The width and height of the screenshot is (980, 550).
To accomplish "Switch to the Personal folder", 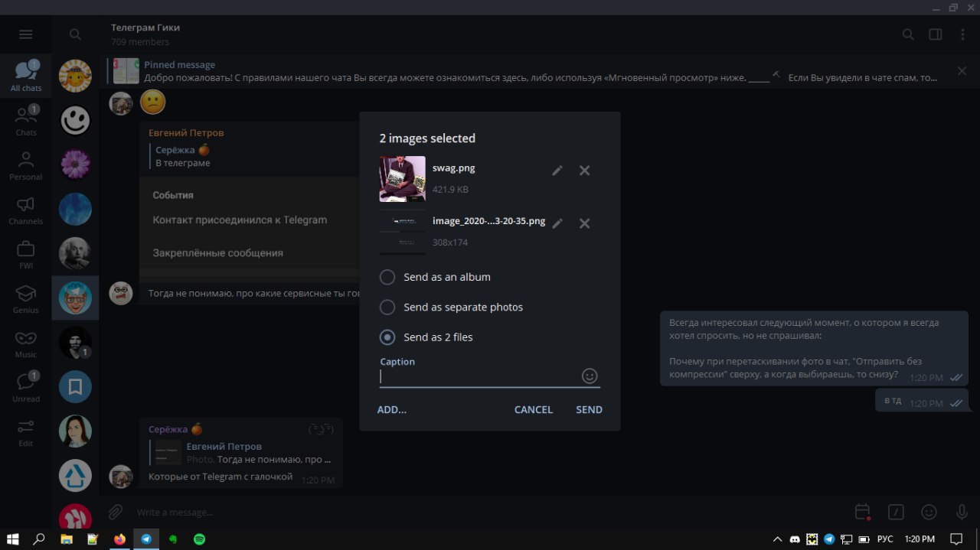I will point(26,165).
